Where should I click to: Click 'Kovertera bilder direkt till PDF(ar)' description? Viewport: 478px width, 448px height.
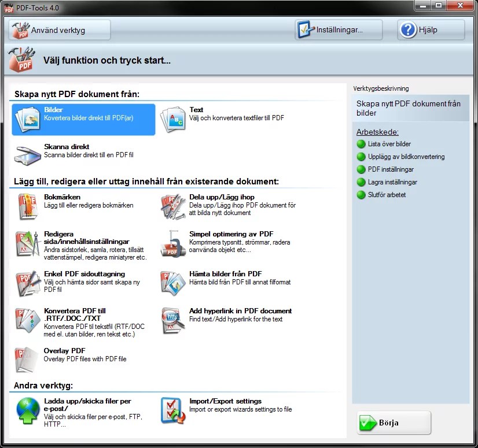89,118
